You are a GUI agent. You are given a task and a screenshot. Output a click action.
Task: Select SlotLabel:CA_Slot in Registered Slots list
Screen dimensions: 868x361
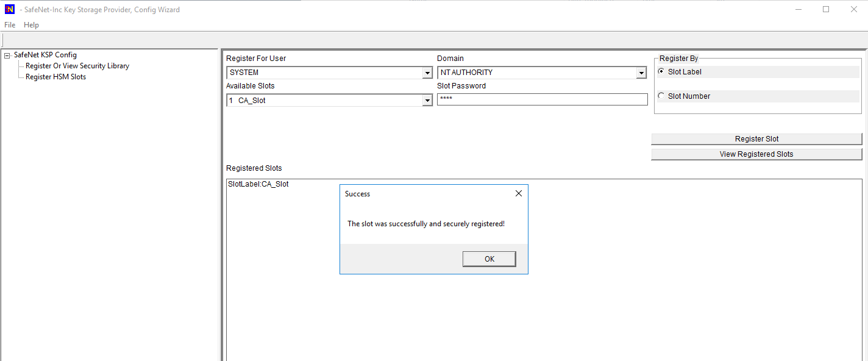258,184
